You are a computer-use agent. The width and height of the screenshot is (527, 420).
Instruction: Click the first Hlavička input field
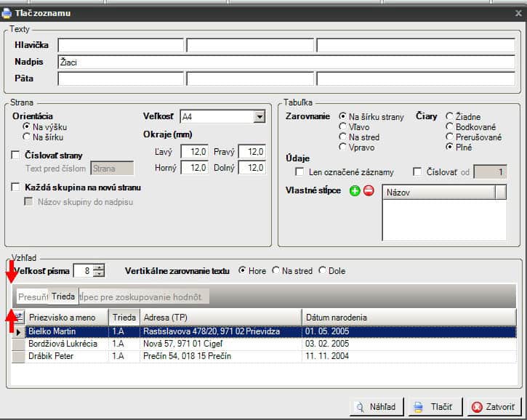(x=121, y=45)
